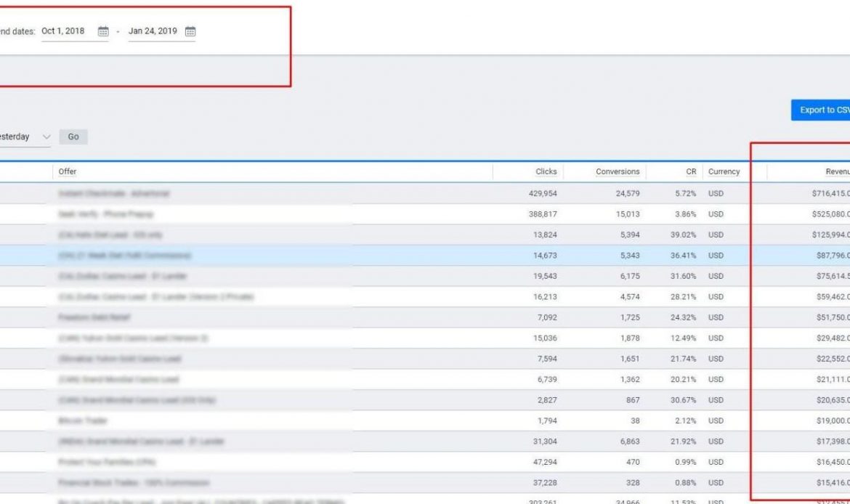
Task: Select the clicks value 37,228
Action: 545,482
